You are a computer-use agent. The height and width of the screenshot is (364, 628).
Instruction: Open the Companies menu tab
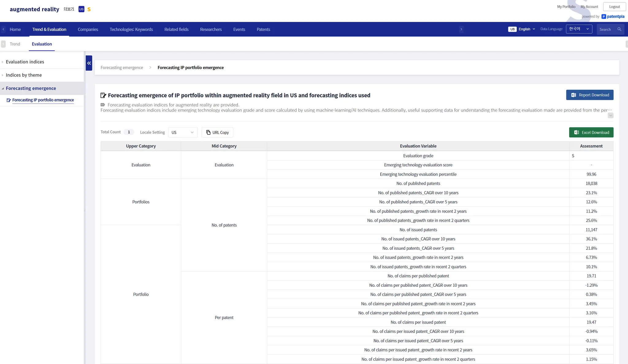[88, 29]
